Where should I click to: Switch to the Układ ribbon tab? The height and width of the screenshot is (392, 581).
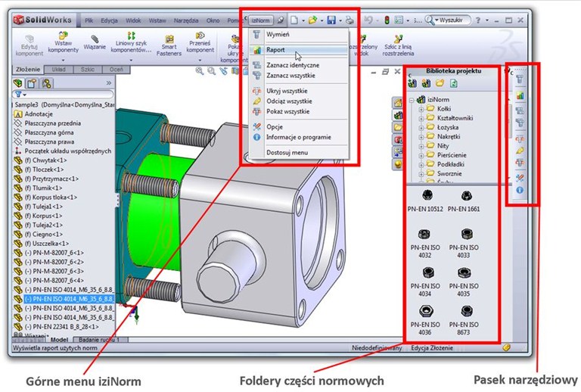[x=58, y=70]
